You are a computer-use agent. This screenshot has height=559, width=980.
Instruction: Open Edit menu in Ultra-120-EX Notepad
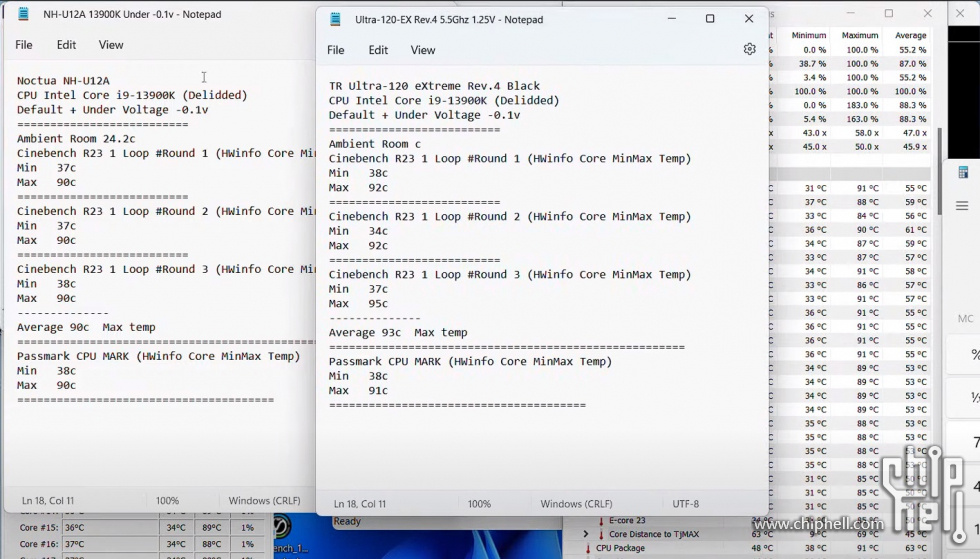[x=378, y=50]
